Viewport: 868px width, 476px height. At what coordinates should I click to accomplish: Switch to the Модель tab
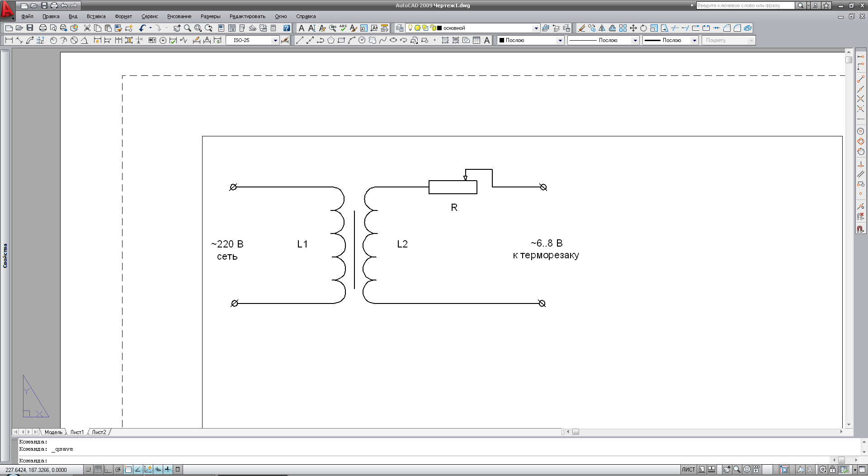point(53,432)
